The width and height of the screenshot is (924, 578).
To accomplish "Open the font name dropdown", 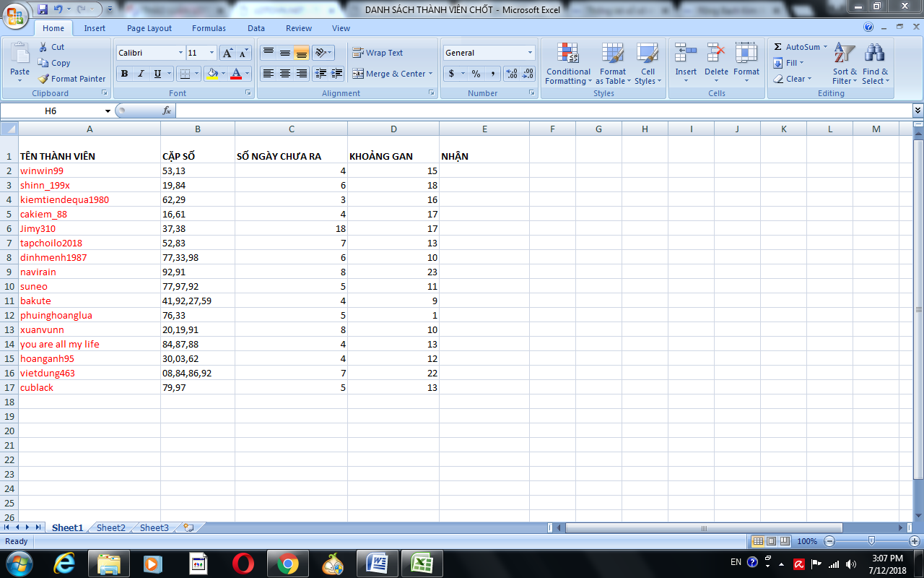I will [180, 53].
